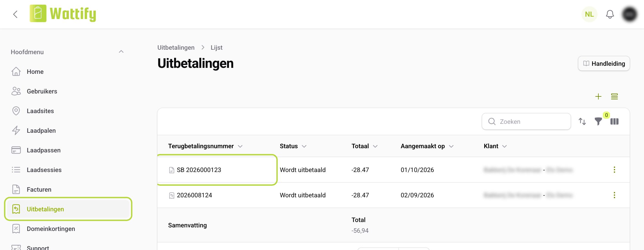Open row actions for SB 2026000123

point(614,170)
